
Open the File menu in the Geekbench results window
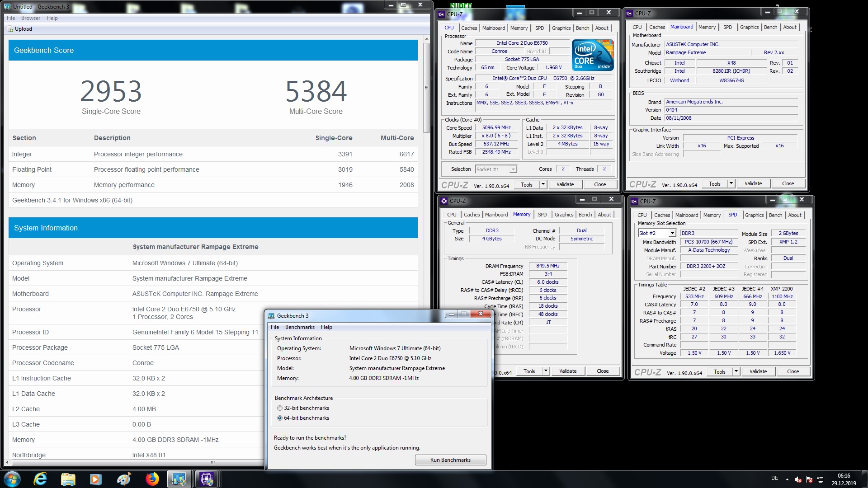[x=11, y=18]
